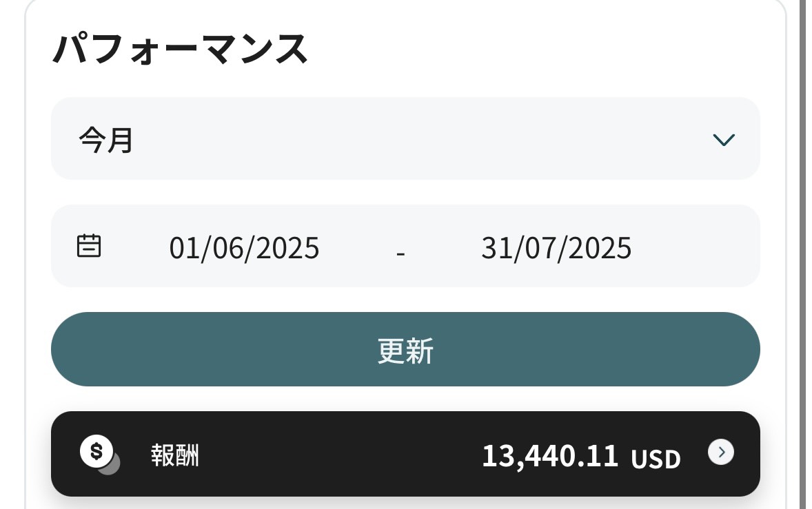Click the year 2025 in the end date
Viewport: 812px width, 509px height.
pos(600,248)
